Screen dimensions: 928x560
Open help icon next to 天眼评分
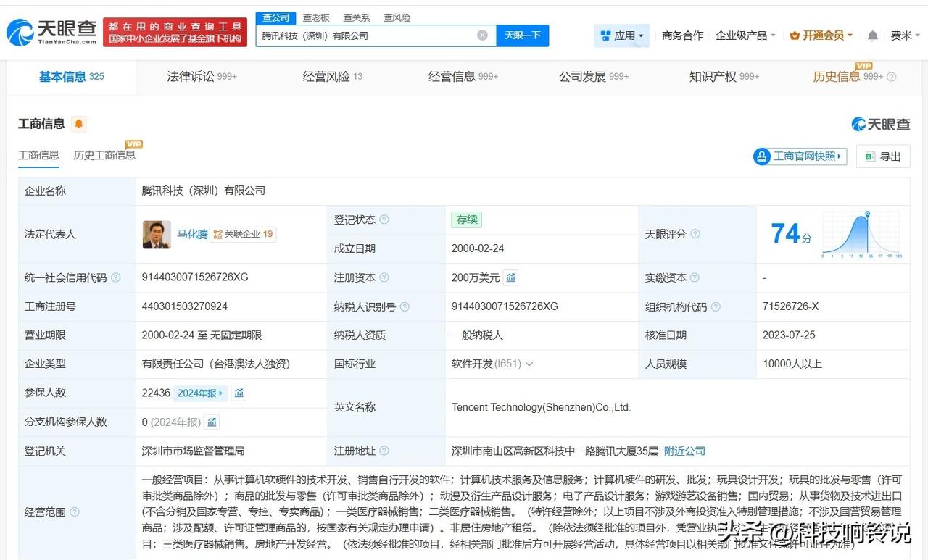pos(695,234)
